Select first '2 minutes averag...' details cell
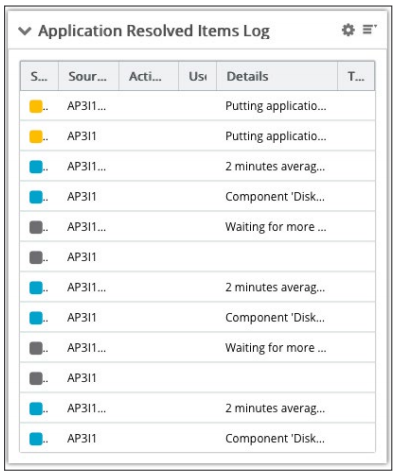The width and height of the screenshot is (397, 476). (x=275, y=167)
